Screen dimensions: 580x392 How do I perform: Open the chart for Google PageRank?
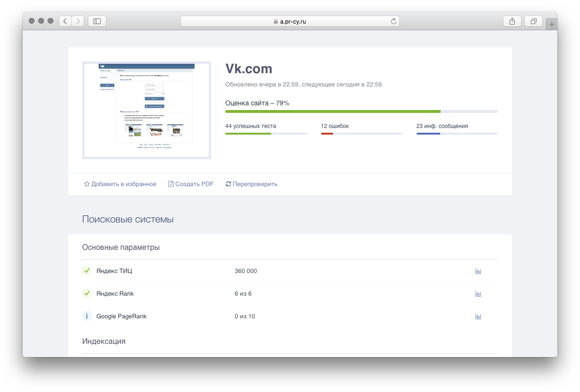click(478, 316)
